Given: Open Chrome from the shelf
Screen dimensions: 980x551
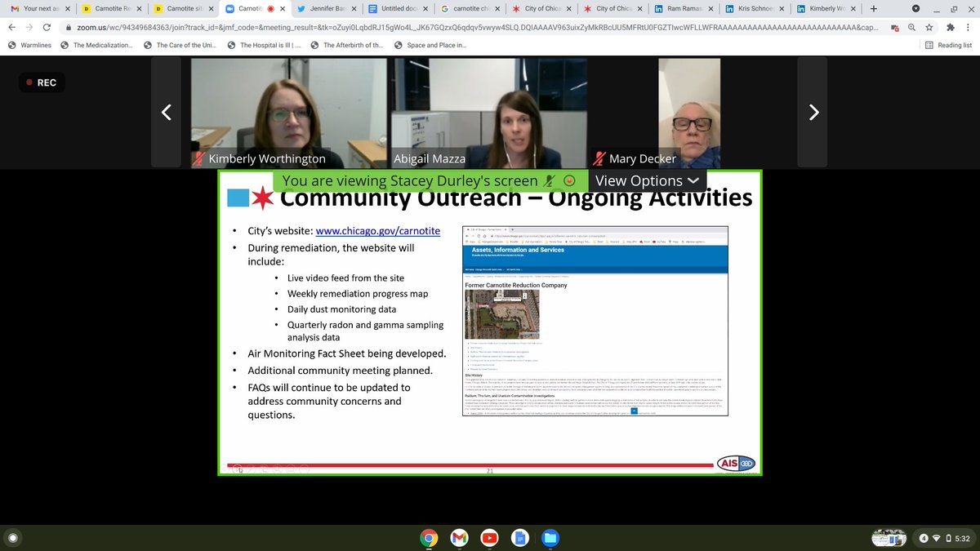Looking at the screenshot, I should [428, 537].
